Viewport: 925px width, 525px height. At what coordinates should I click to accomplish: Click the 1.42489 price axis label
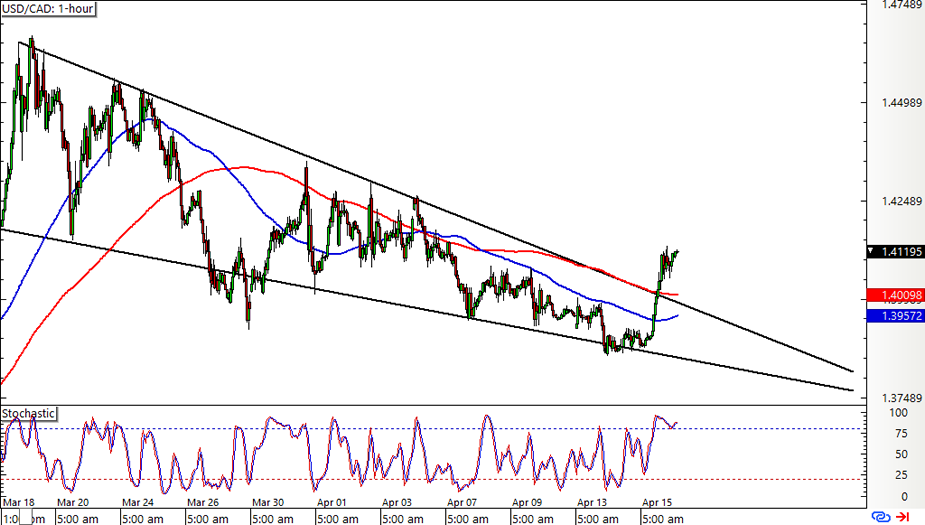(901, 201)
